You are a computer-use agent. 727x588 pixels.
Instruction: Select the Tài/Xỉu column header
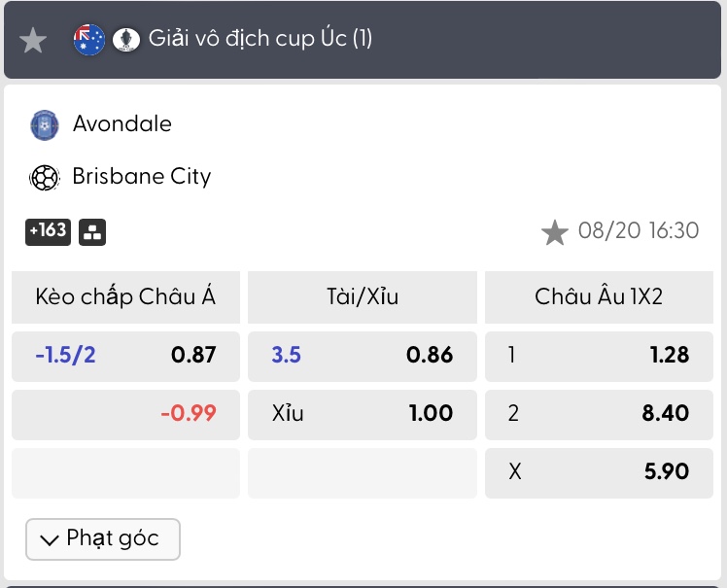(x=363, y=297)
